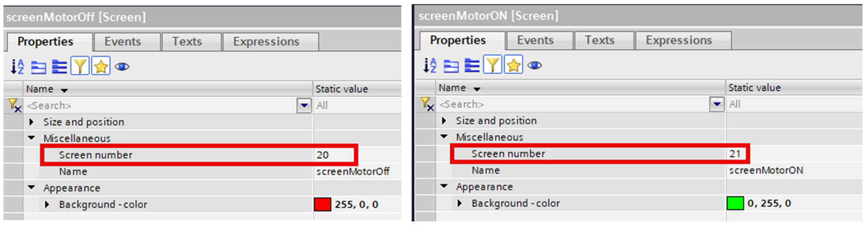The image size is (868, 227).
Task: Click the star favorites icon in screenMotorOff panel
Action: 101,67
